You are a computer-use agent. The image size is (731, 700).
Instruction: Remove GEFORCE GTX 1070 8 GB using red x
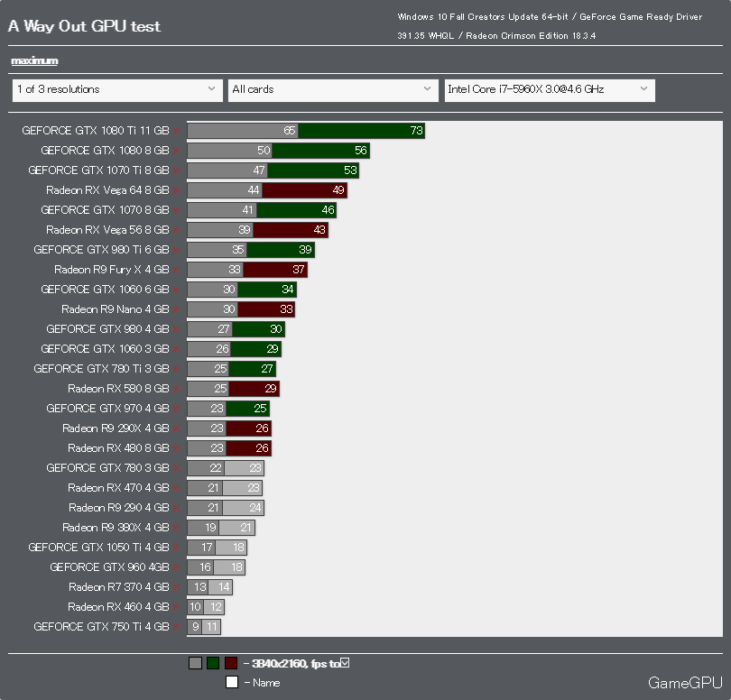176,211
